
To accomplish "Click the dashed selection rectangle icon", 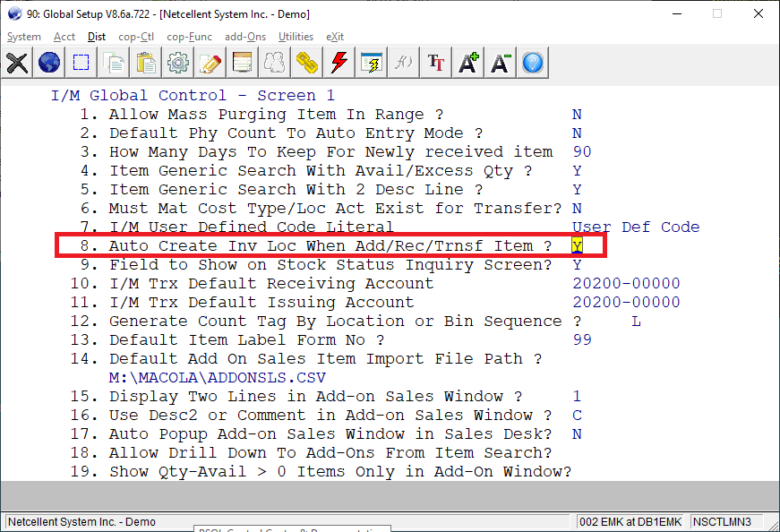I will (x=81, y=63).
